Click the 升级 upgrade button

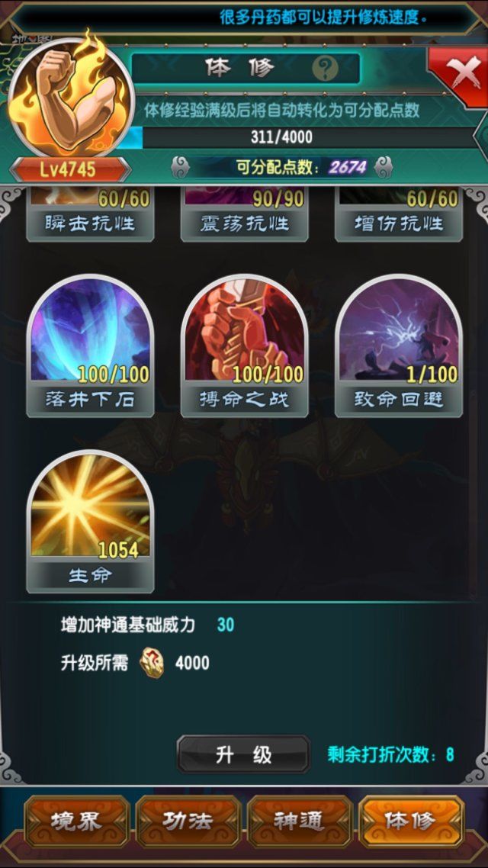point(243,754)
